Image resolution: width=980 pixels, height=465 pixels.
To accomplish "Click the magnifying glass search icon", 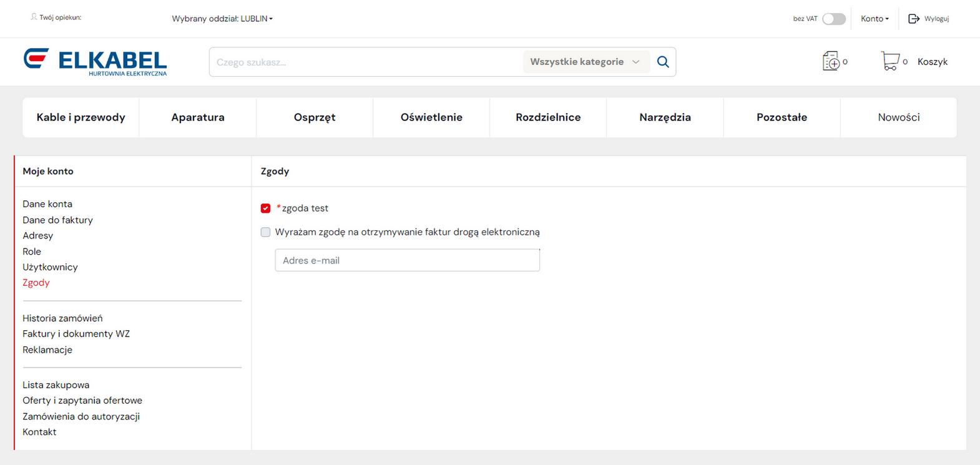I will (x=663, y=62).
